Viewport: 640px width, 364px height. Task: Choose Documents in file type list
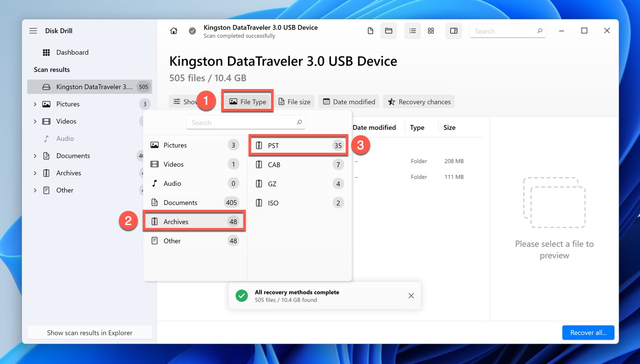[x=194, y=203]
